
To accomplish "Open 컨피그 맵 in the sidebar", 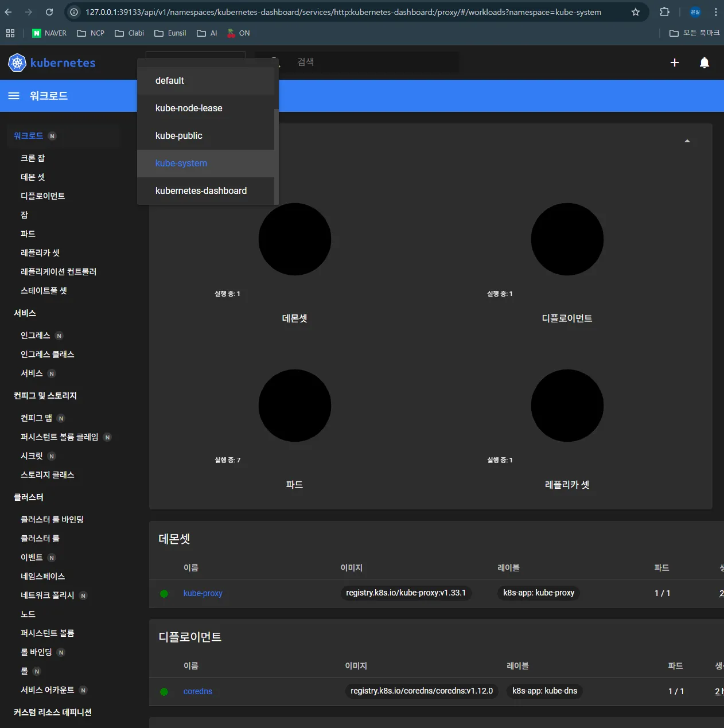I will coord(36,418).
